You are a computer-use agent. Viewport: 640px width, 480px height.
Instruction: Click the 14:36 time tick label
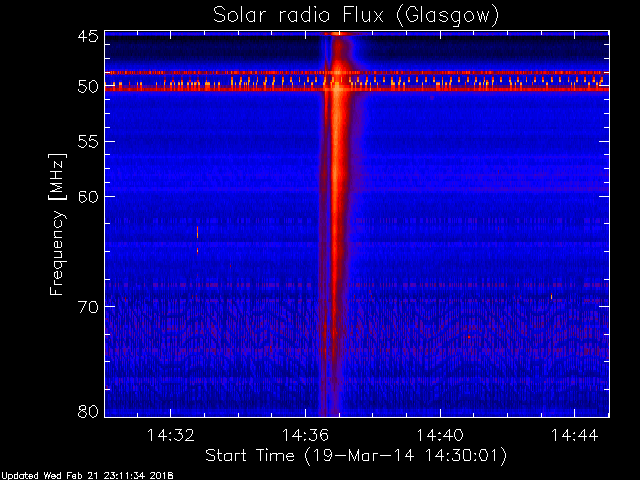pos(305,435)
